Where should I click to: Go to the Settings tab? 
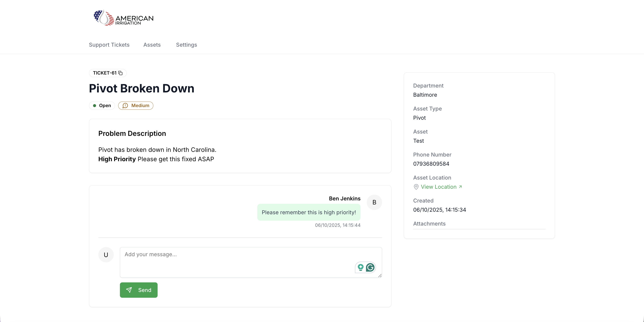[x=187, y=45]
